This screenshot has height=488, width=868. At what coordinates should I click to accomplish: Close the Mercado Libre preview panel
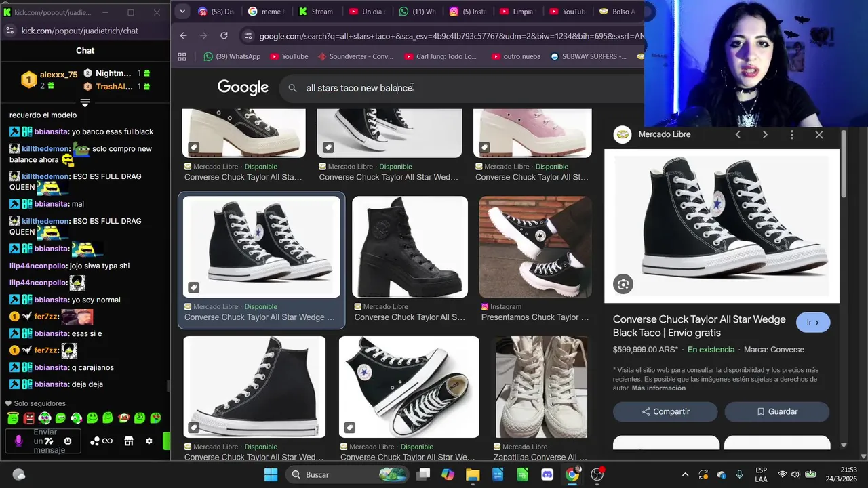click(819, 134)
